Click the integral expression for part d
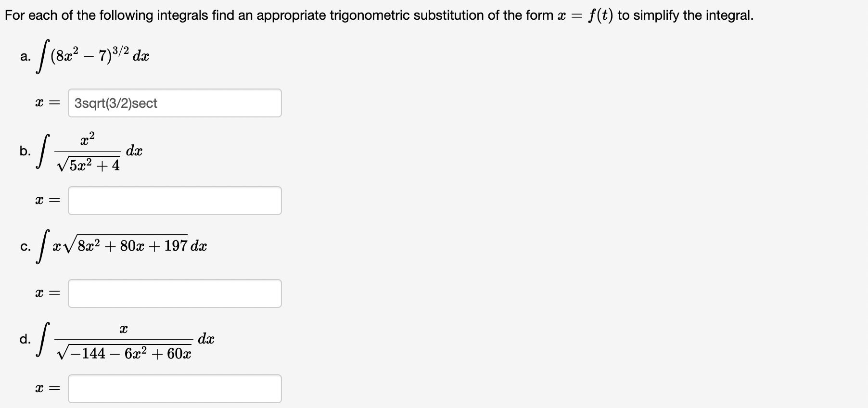Viewport: 868px width, 408px height. coord(118,340)
